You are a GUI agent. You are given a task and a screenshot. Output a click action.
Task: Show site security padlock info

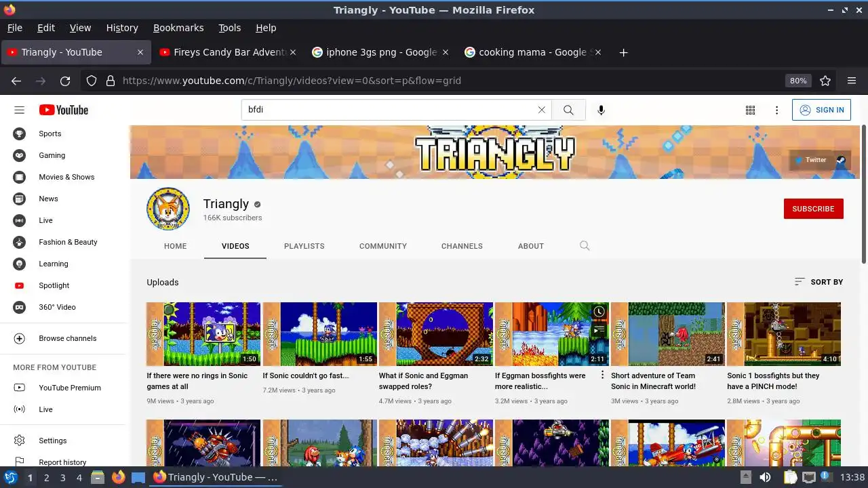[110, 81]
